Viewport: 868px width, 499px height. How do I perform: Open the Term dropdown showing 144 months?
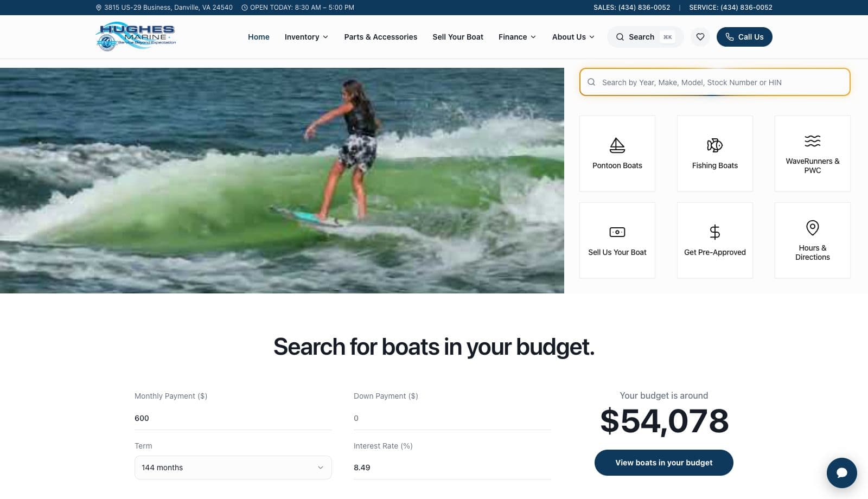[x=233, y=468]
